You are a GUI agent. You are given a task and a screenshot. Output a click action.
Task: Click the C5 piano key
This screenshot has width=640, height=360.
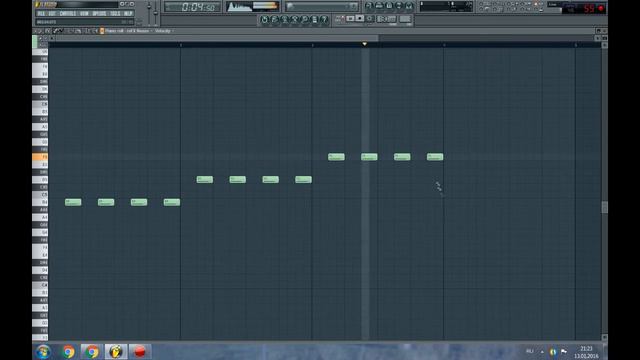coord(40,195)
